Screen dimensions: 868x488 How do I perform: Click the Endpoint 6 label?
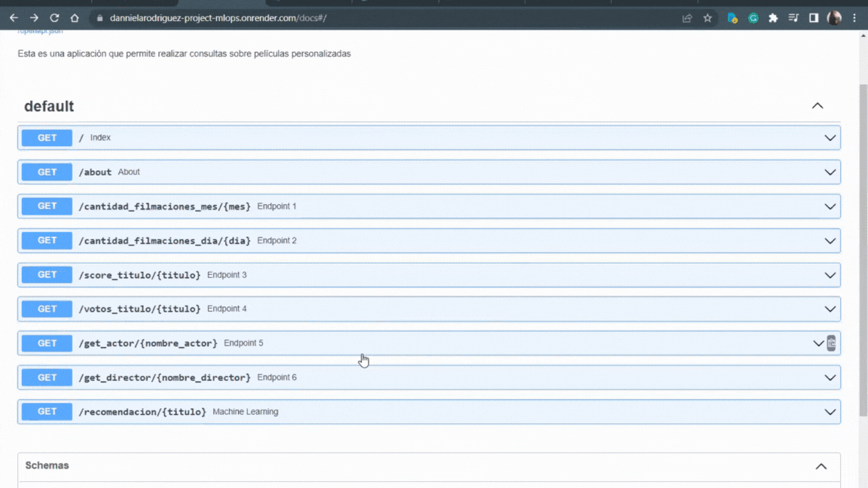point(277,377)
